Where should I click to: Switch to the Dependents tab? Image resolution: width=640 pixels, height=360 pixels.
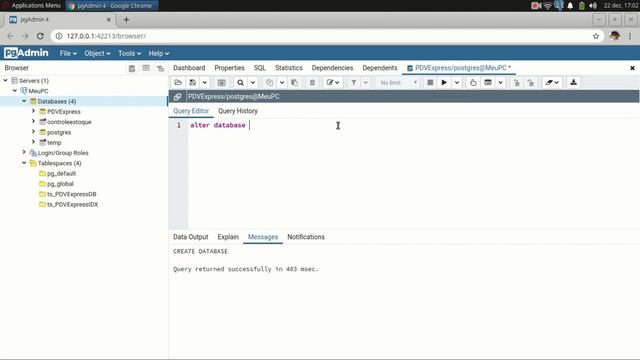point(380,68)
